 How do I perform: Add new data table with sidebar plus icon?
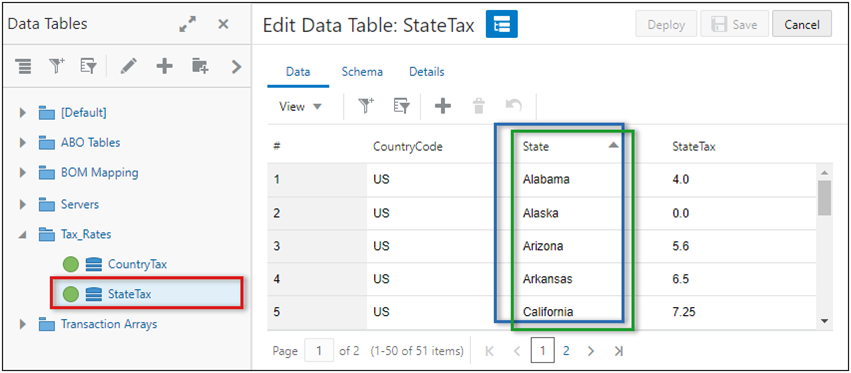[x=164, y=66]
